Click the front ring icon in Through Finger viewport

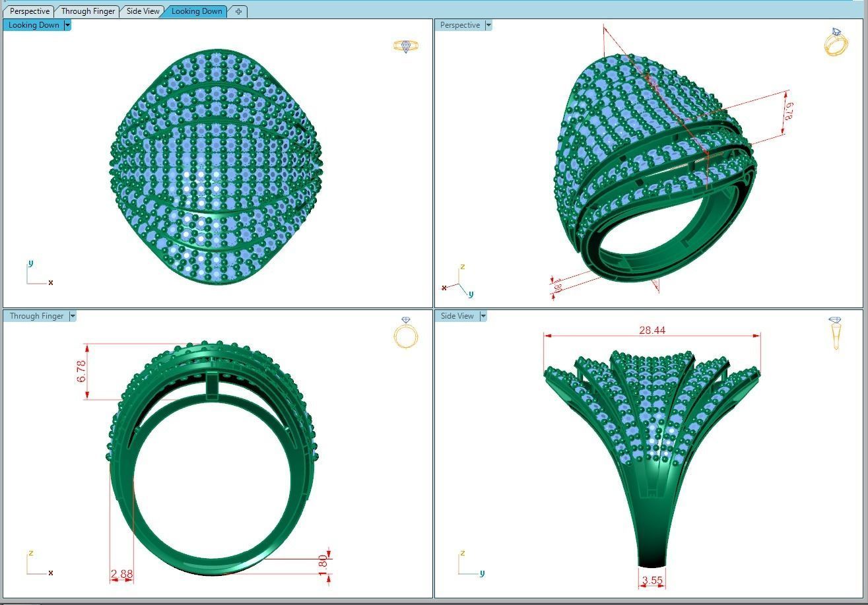[x=406, y=333]
